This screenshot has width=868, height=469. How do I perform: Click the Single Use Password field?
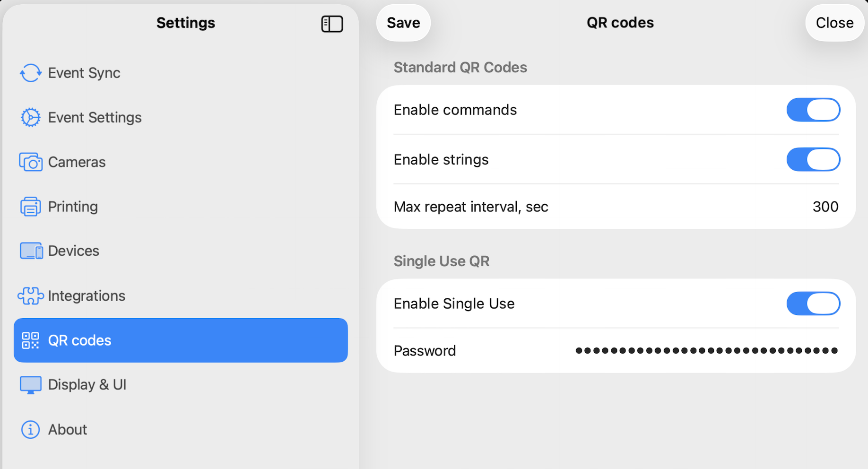click(x=706, y=351)
